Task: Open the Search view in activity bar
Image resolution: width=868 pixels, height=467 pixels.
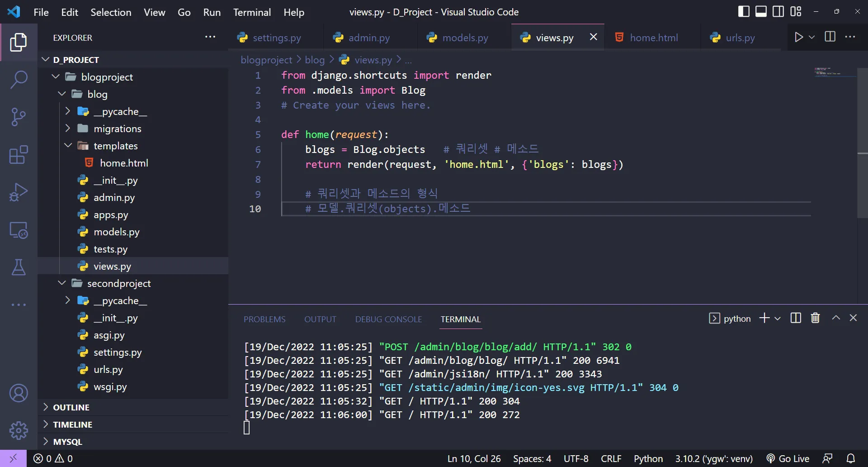Action: tap(19, 80)
